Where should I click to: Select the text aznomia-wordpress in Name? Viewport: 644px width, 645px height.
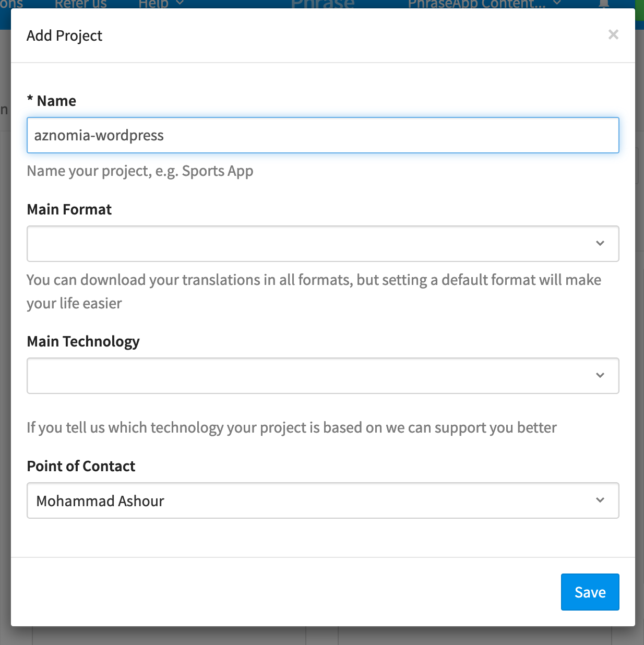click(x=99, y=135)
